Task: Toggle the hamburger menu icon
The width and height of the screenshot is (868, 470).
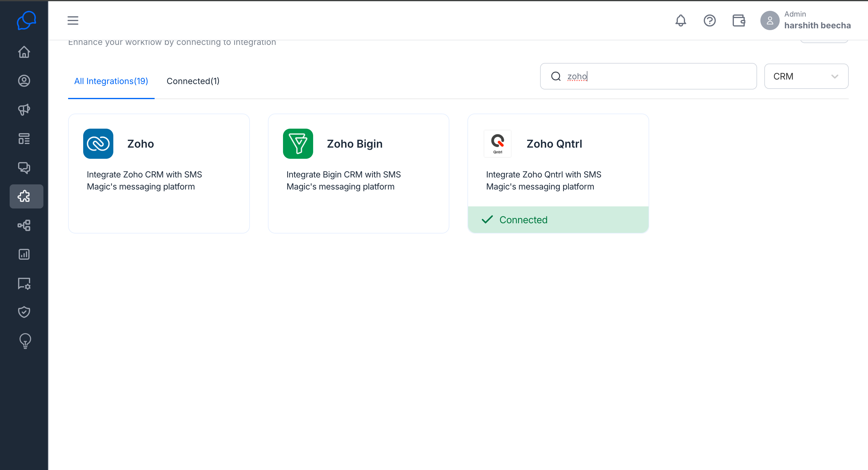Action: [73, 20]
